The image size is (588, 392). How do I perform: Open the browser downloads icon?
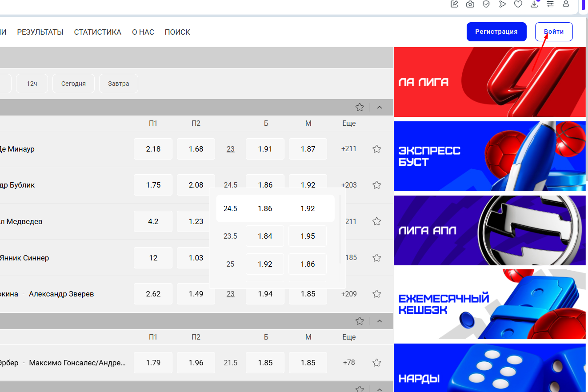pos(534,4)
